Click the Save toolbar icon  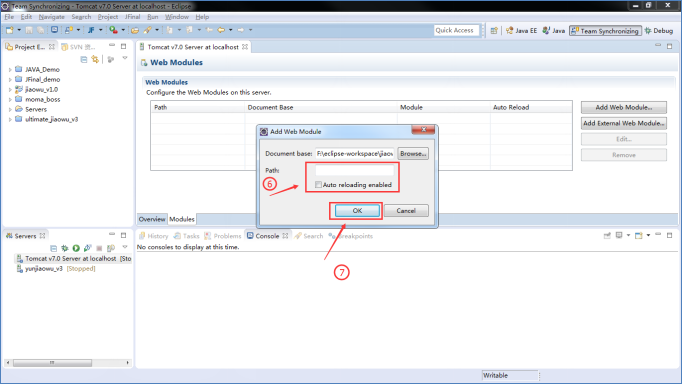tap(29, 30)
